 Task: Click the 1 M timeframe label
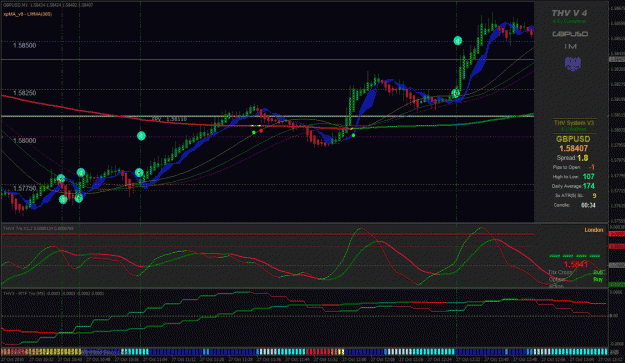570,47
